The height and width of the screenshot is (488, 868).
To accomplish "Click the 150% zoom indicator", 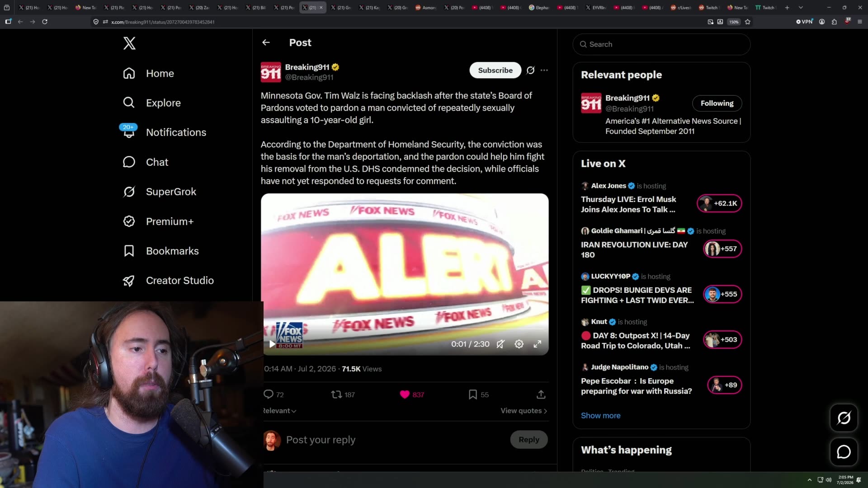I will click(x=734, y=22).
